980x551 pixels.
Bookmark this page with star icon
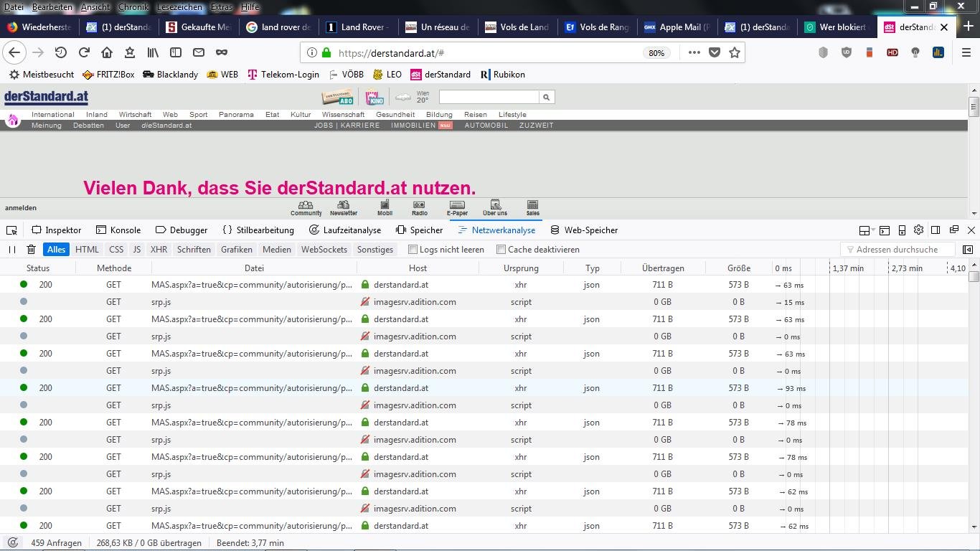(x=734, y=52)
